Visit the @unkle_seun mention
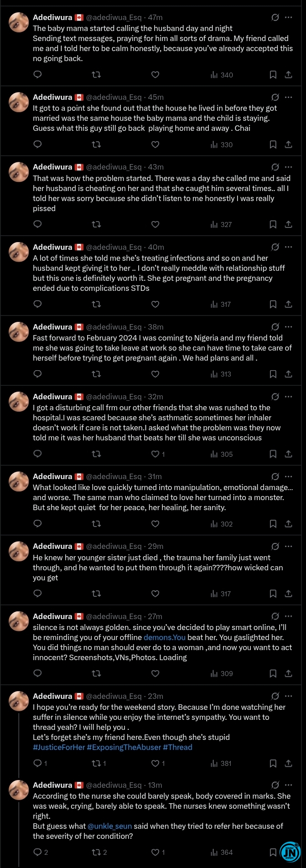Viewport: 306px width, 868px height. pos(109,826)
